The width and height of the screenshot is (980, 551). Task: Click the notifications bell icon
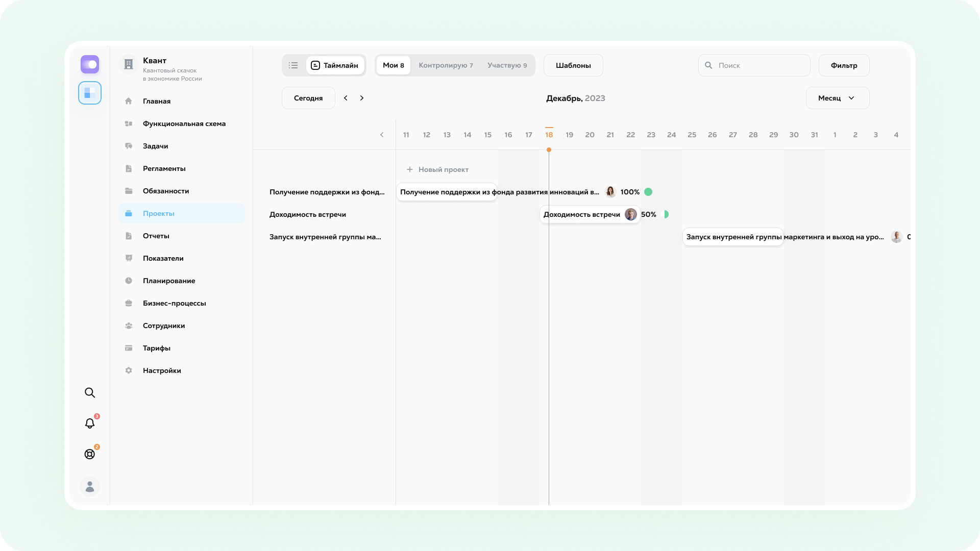[90, 423]
